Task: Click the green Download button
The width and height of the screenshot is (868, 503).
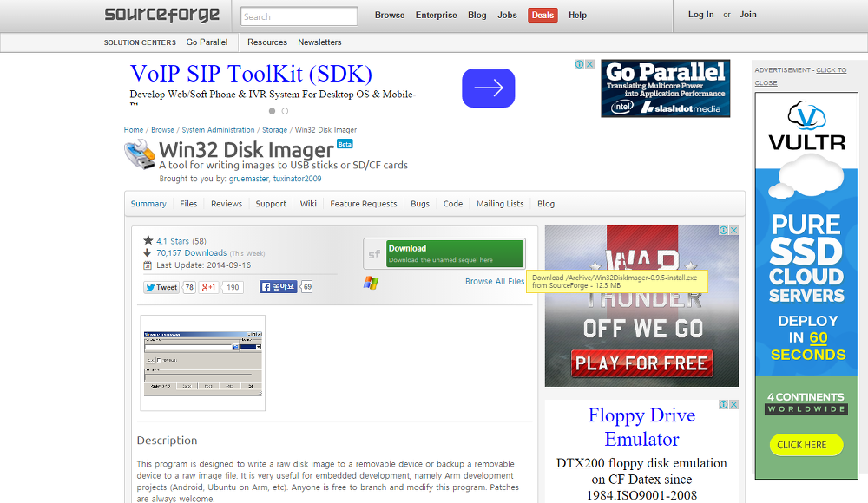Action: pyautogui.click(x=455, y=253)
